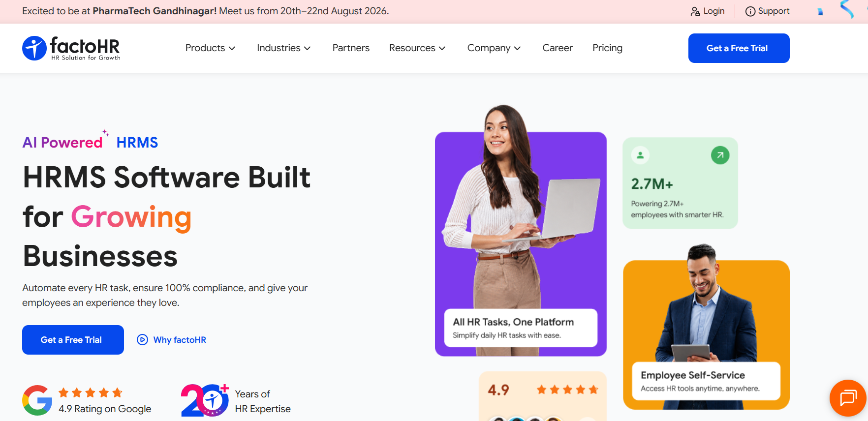This screenshot has height=421, width=868.
Task: Click Access HR tools anytime, anywhere
Action: [x=700, y=389]
